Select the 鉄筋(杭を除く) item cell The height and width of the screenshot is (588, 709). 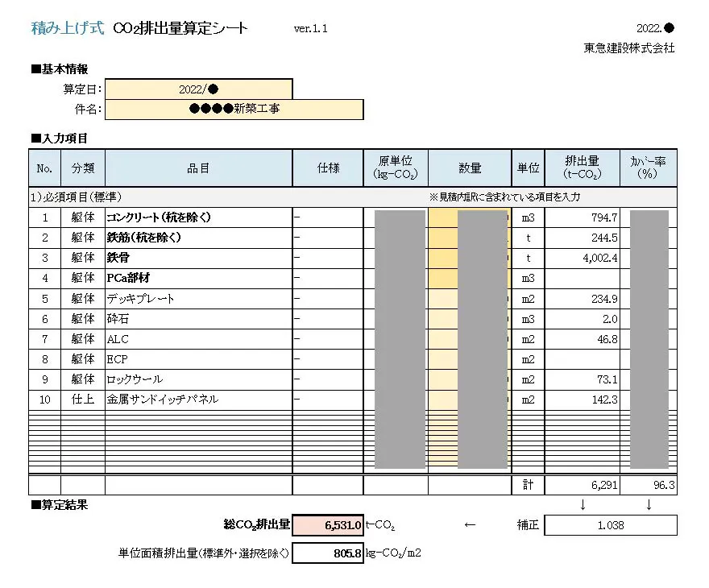[x=198, y=238]
